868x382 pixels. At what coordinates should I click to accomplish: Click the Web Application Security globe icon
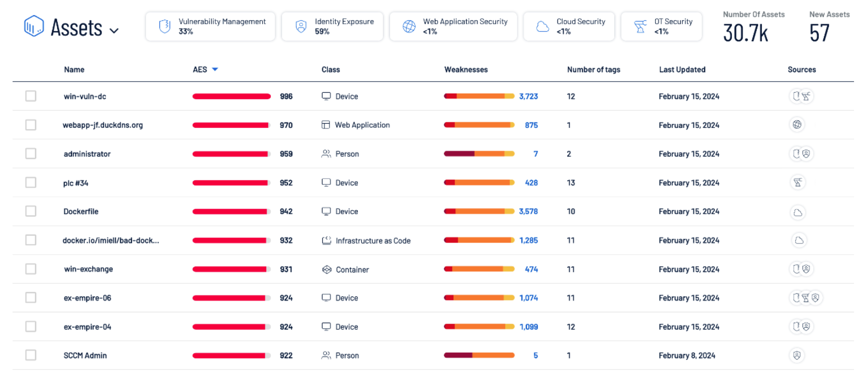click(409, 26)
